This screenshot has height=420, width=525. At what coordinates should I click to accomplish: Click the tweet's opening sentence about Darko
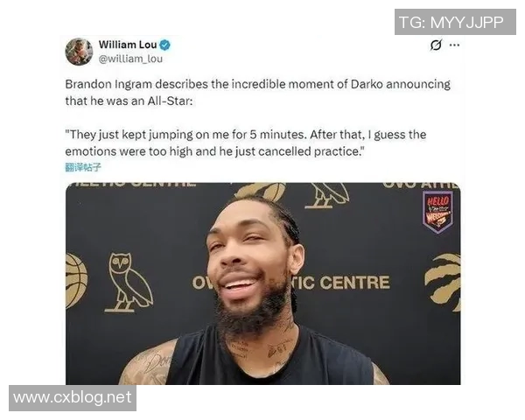257,93
